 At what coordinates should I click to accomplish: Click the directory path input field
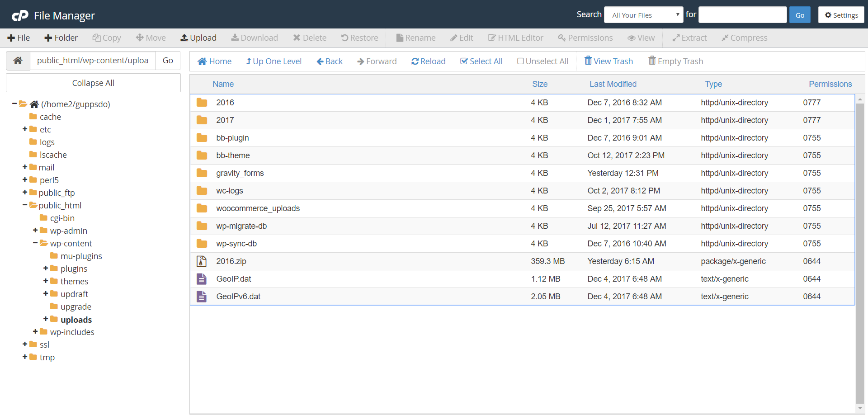(93, 61)
